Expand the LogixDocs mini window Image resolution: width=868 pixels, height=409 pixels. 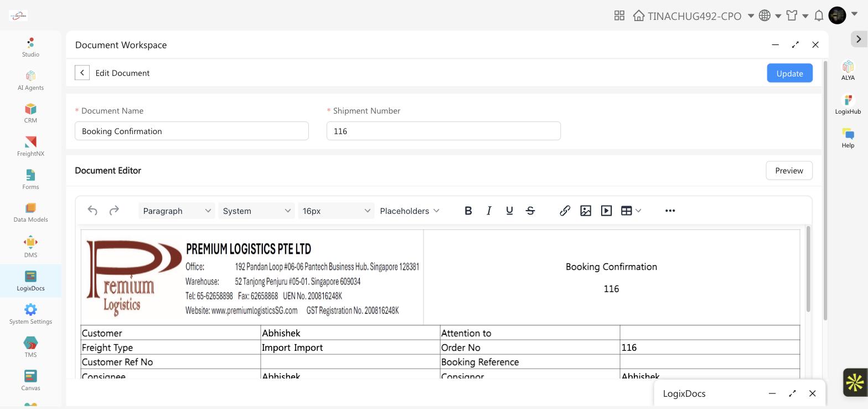coord(792,393)
